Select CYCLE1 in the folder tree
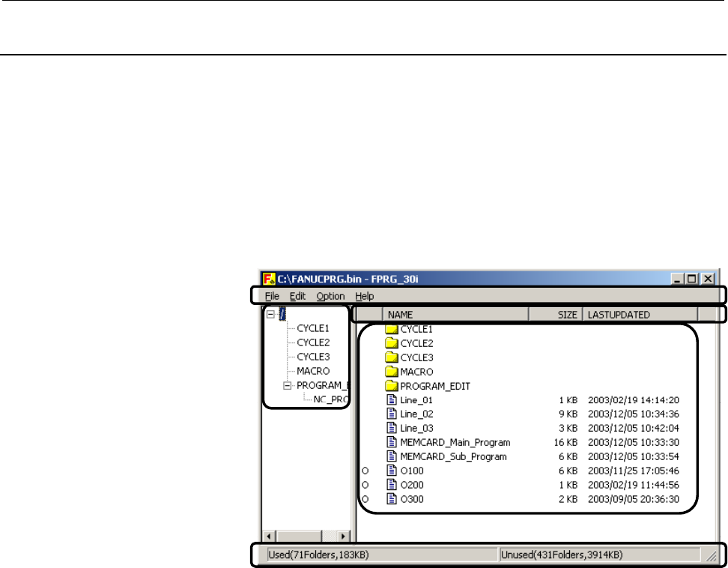This screenshot has width=728, height=568. 313,328
